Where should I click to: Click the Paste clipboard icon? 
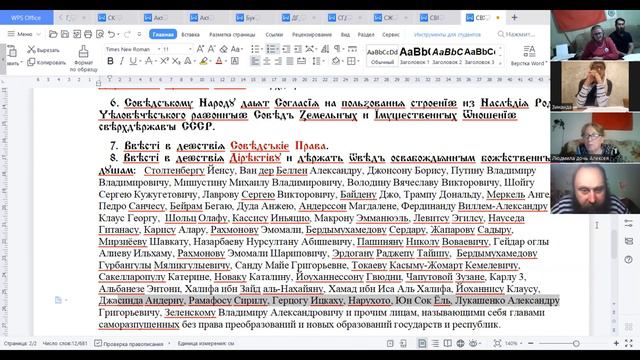point(12,51)
